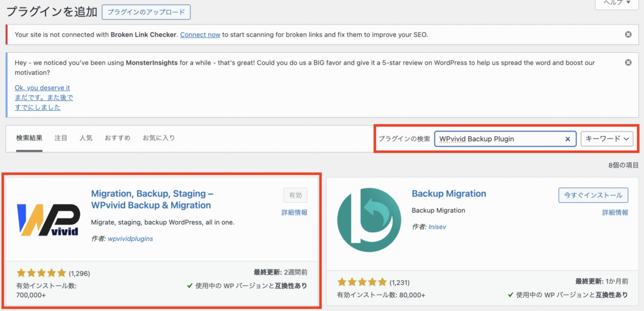Switch to the 人気 tab
This screenshot has height=311, width=644.
tap(86, 139)
